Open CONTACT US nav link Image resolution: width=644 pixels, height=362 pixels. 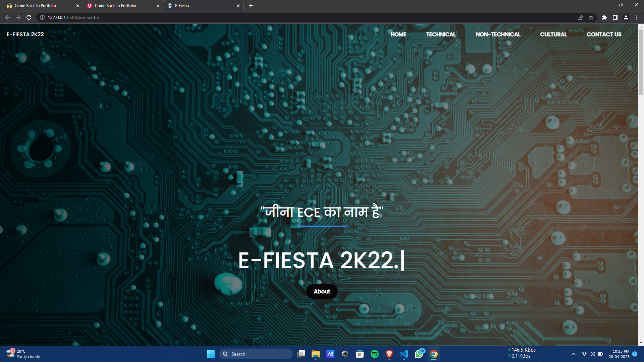click(604, 34)
